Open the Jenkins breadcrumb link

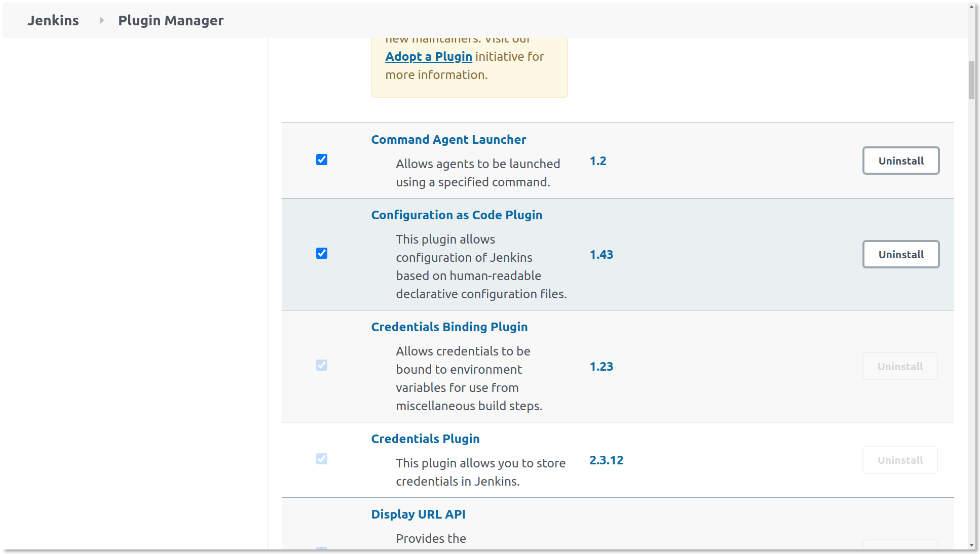click(53, 20)
